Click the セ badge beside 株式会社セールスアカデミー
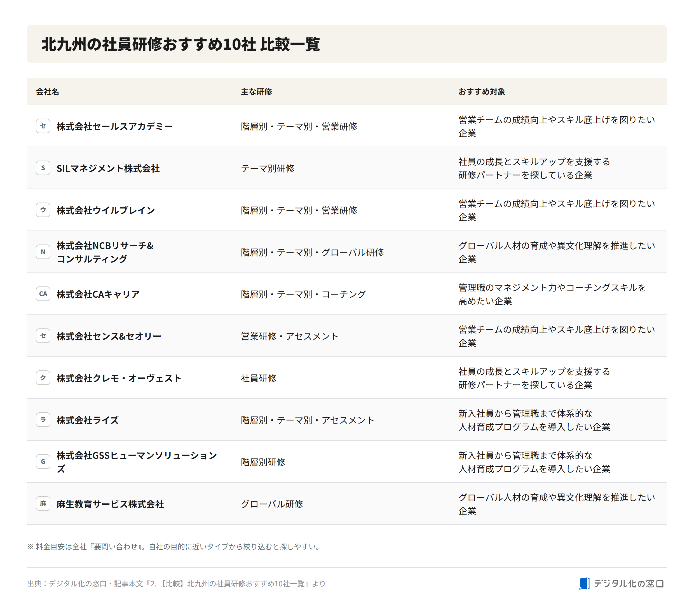 43,126
